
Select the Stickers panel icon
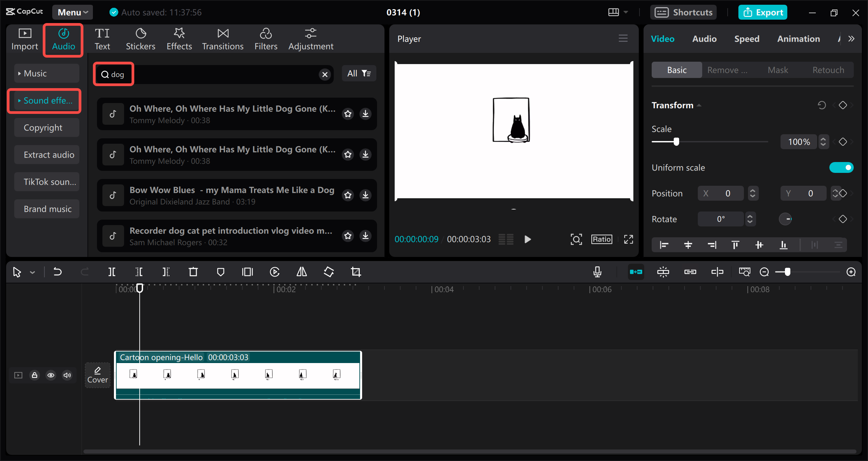(140, 38)
